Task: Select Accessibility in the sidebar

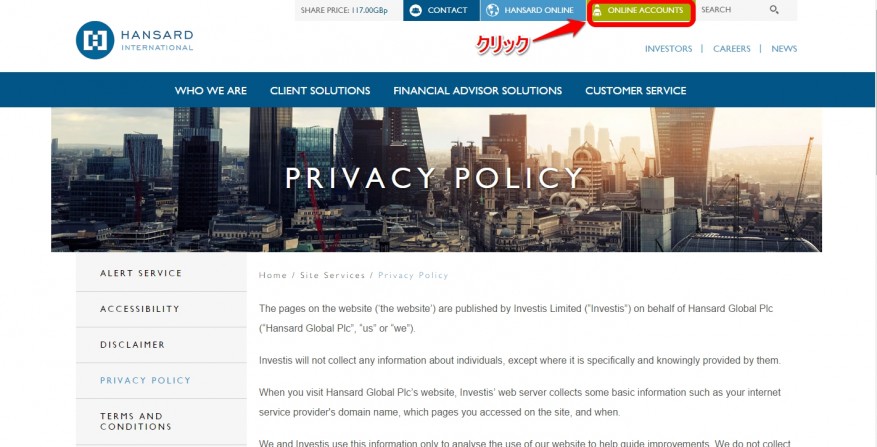Action: 161,309
